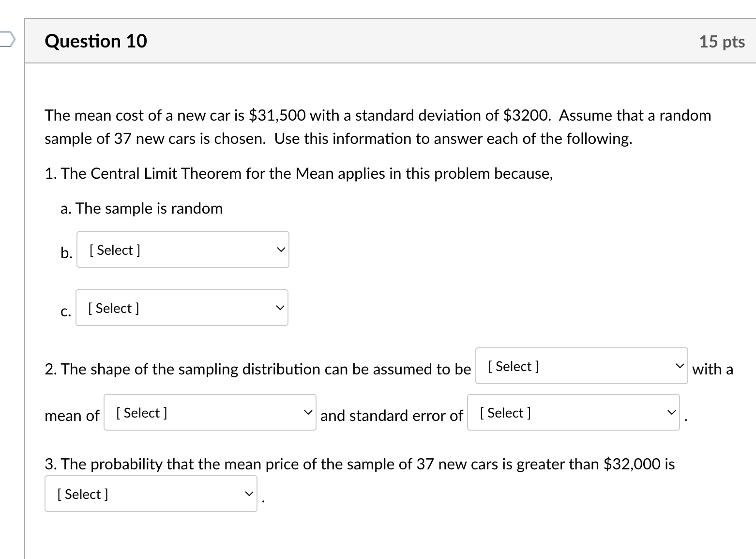The width and height of the screenshot is (756, 559).
Task: Open the 'mean of' Select dropdown
Action: click(209, 412)
